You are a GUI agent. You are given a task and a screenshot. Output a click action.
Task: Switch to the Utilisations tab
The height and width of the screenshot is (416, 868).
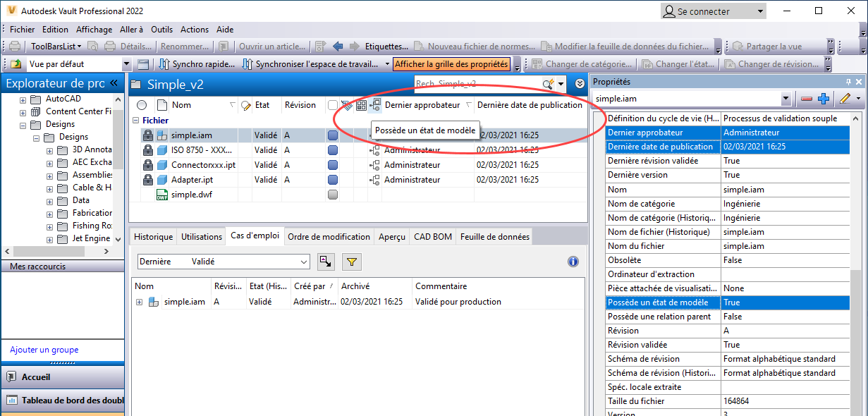[x=202, y=237]
